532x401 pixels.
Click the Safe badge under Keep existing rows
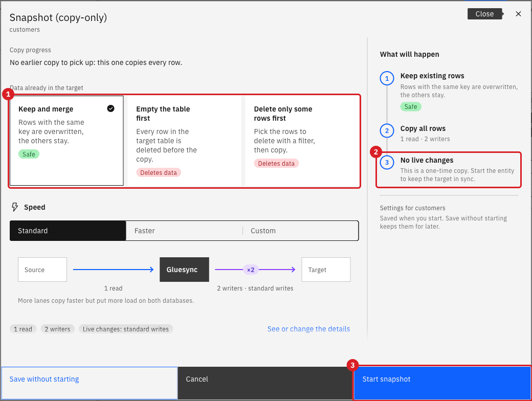click(x=411, y=107)
